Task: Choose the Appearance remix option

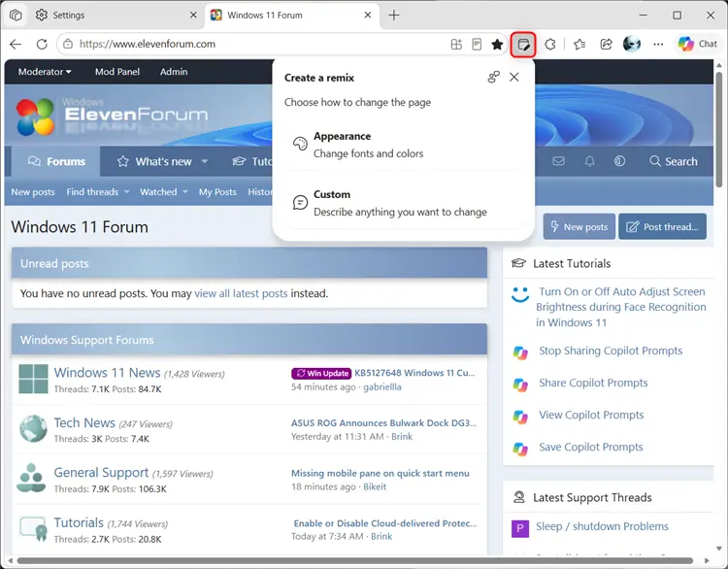Action: tap(404, 145)
